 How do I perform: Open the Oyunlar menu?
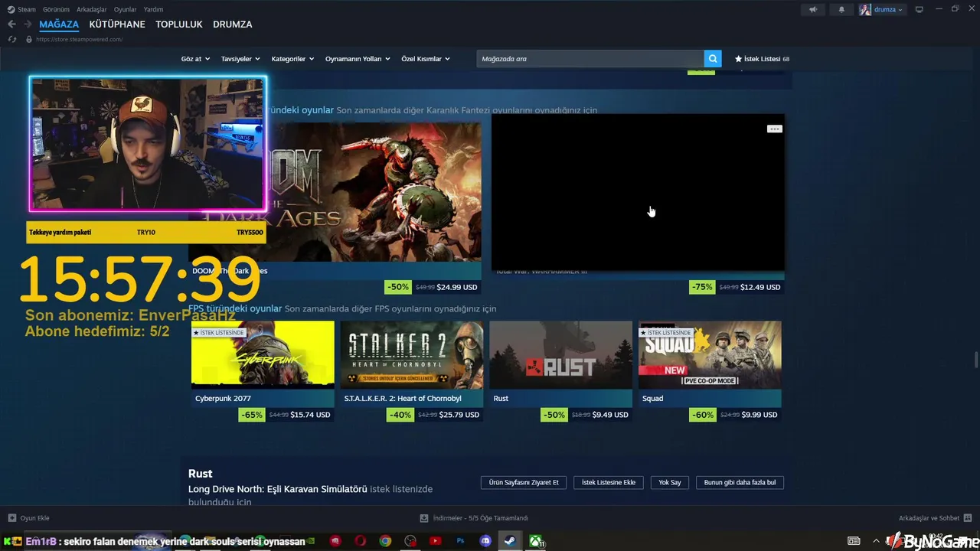(125, 9)
